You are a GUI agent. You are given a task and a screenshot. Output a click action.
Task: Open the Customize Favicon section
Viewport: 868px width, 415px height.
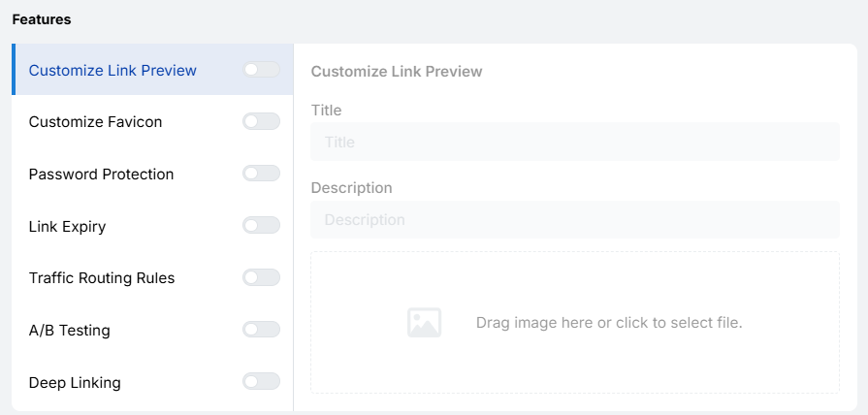95,122
